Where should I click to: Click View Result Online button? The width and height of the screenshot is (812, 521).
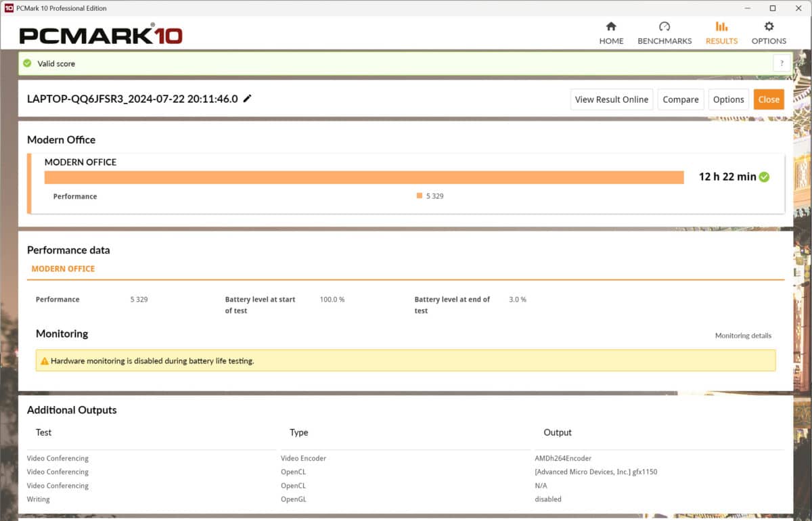click(x=612, y=99)
